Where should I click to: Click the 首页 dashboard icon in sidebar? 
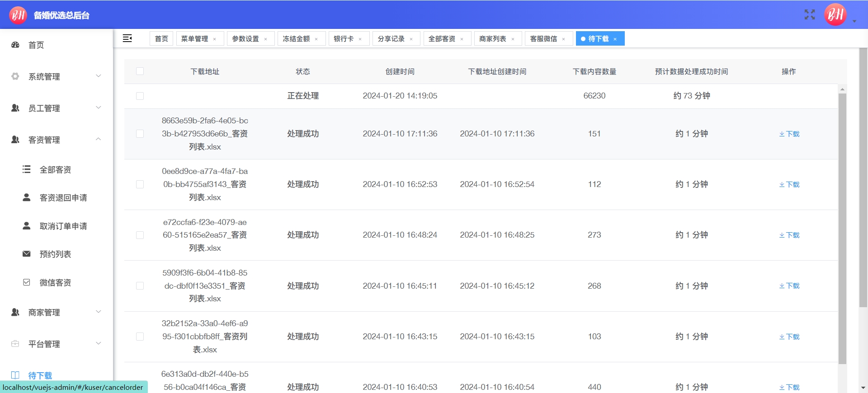coord(15,45)
